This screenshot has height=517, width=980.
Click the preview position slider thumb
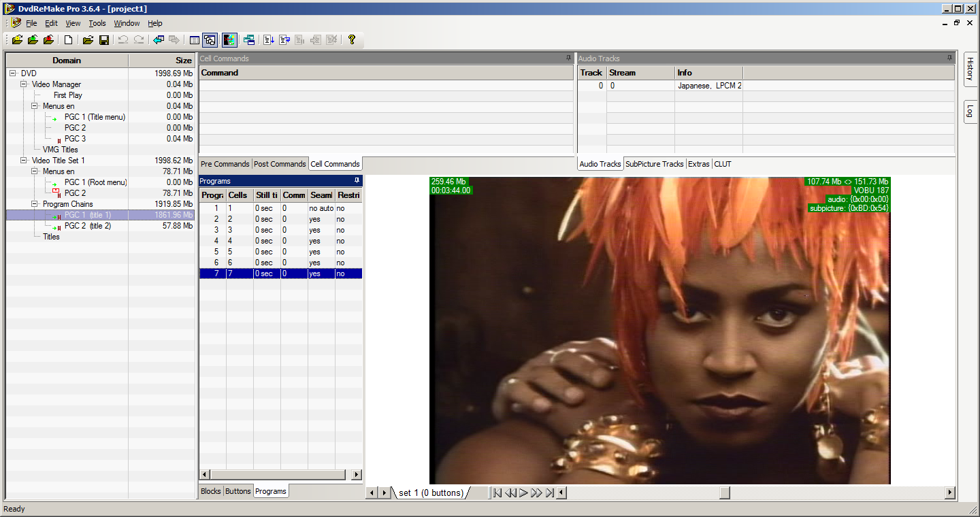coord(725,493)
